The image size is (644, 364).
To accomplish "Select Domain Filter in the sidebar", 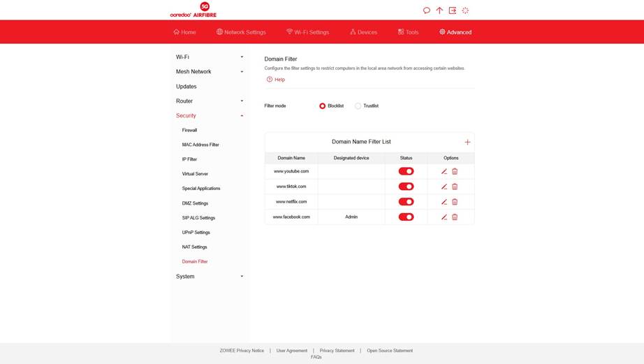I will (195, 262).
